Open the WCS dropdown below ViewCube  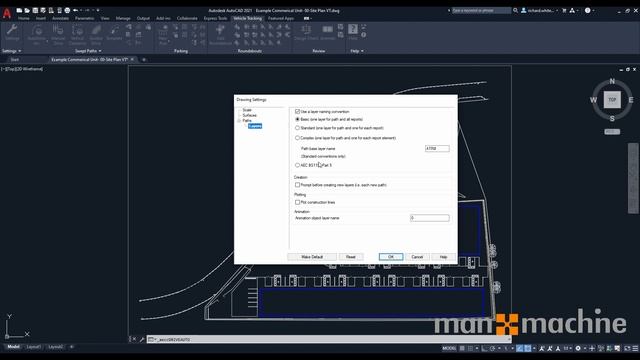[612, 132]
